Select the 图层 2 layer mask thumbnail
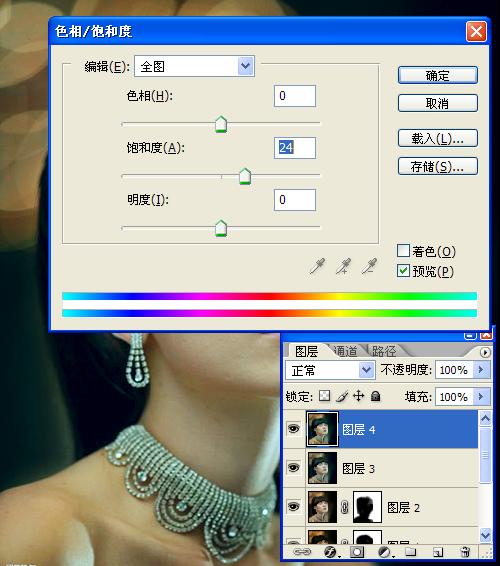 click(367, 507)
